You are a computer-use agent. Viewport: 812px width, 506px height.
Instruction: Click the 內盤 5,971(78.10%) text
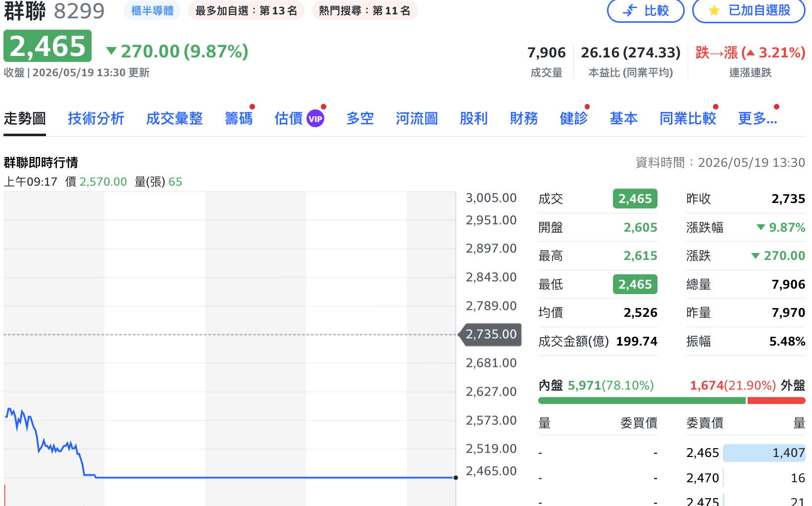tap(596, 386)
